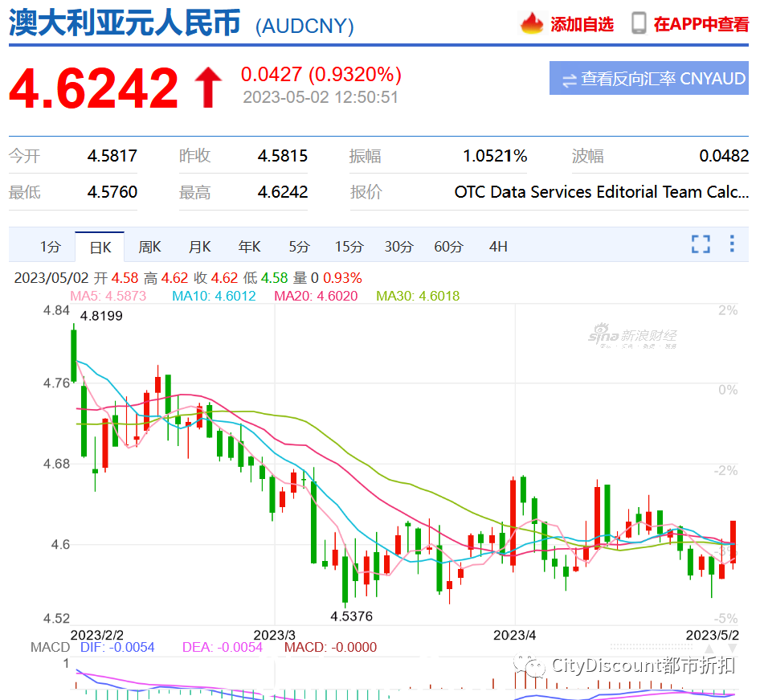
Task: Click the DEA: -0.0054 label
Action: 223,648
